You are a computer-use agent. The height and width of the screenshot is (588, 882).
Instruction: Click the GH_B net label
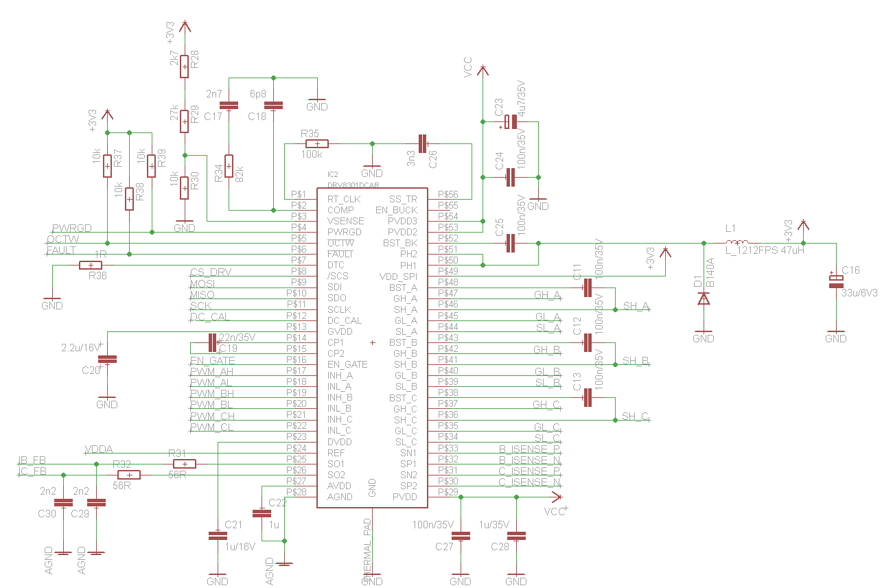(547, 349)
